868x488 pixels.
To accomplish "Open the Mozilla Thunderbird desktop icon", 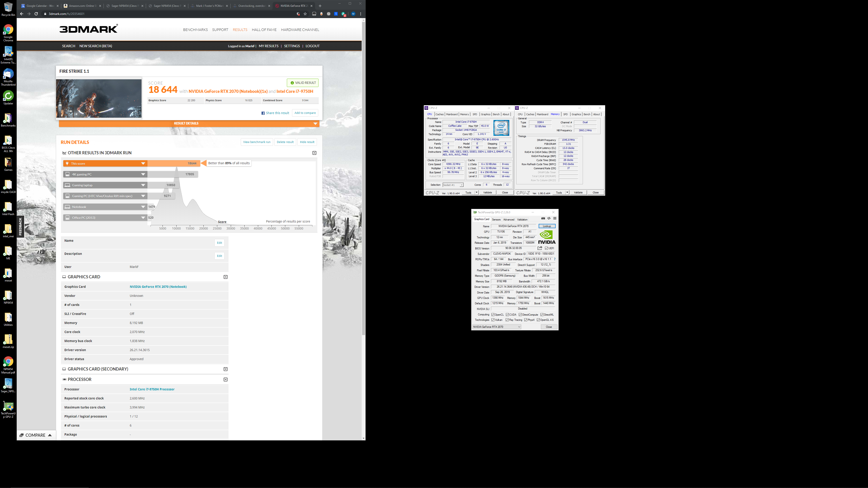I will click(8, 77).
